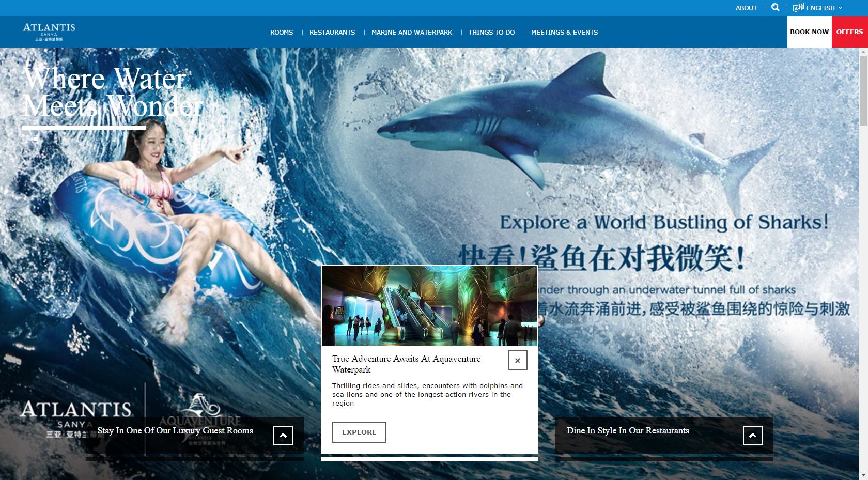This screenshot has height=480, width=868.
Task: Open the RESTAURANTS menu
Action: [x=332, y=32]
